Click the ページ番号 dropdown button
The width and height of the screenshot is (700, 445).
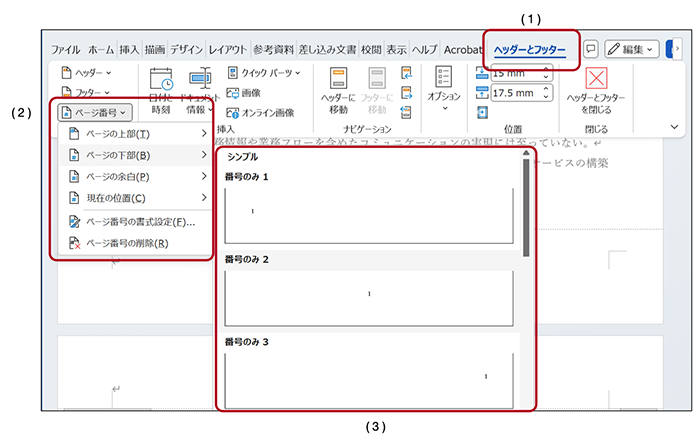(x=95, y=112)
